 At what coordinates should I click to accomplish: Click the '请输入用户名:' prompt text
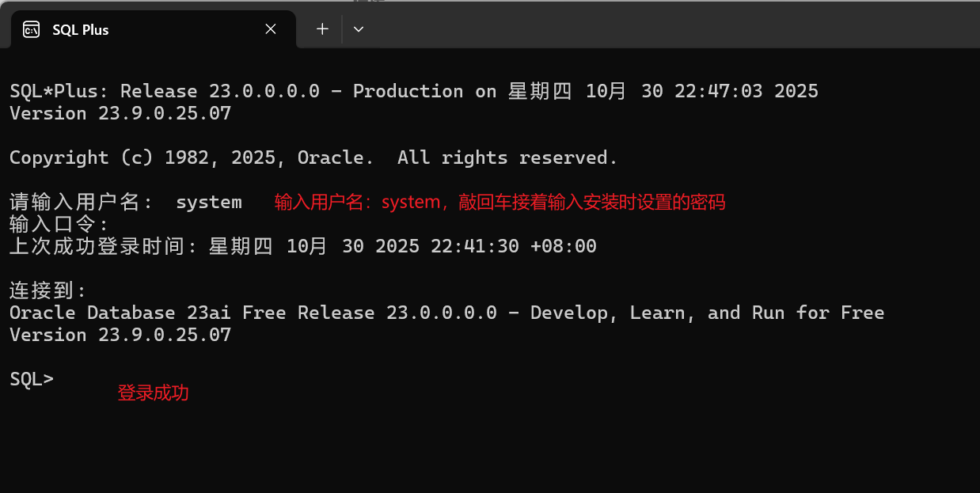point(82,203)
